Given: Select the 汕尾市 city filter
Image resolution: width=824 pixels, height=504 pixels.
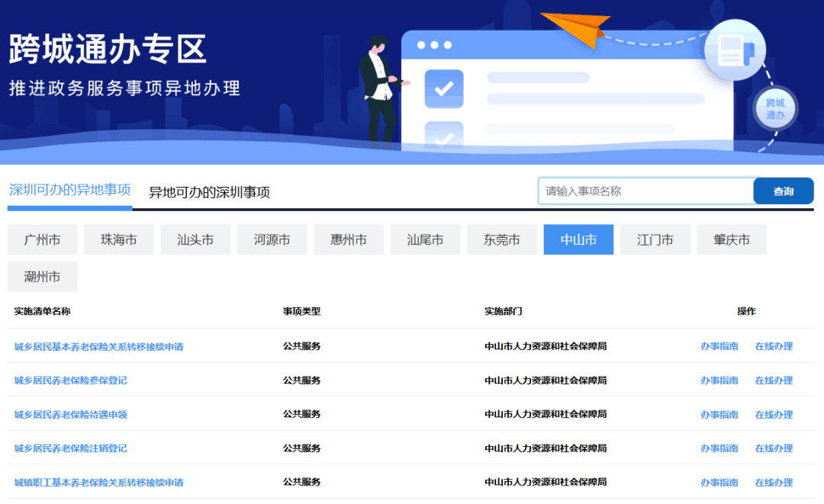Looking at the screenshot, I should (425, 239).
